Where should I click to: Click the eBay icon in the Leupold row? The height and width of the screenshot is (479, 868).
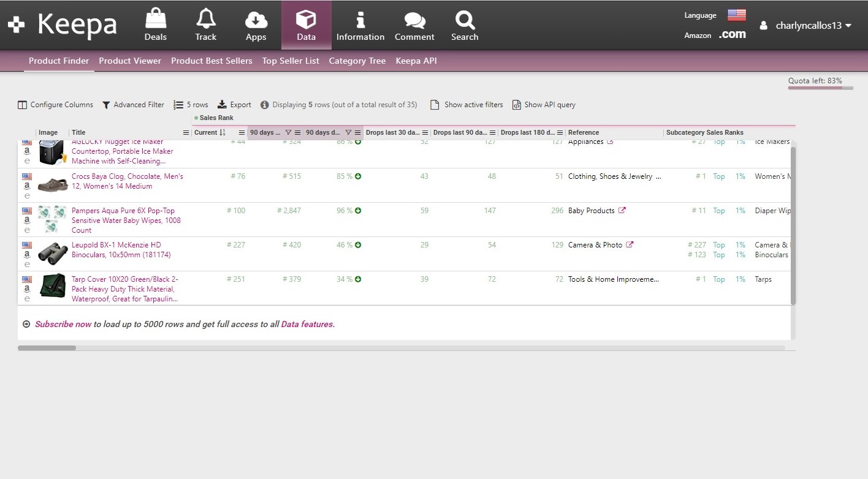point(27,265)
